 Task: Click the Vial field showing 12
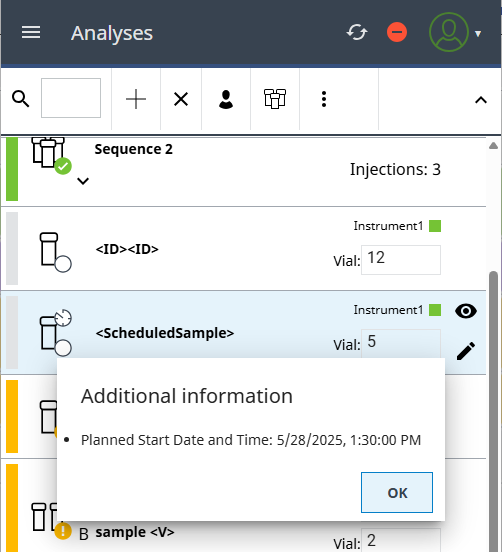(401, 260)
